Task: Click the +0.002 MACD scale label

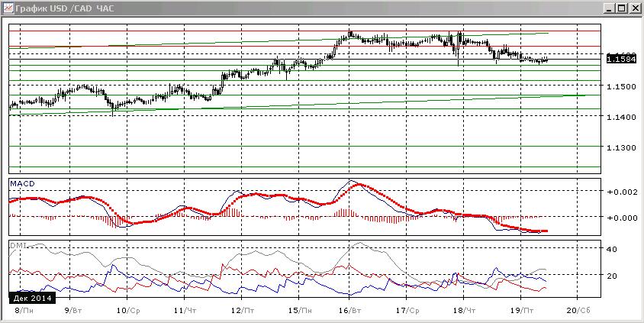Action: (x=620, y=191)
